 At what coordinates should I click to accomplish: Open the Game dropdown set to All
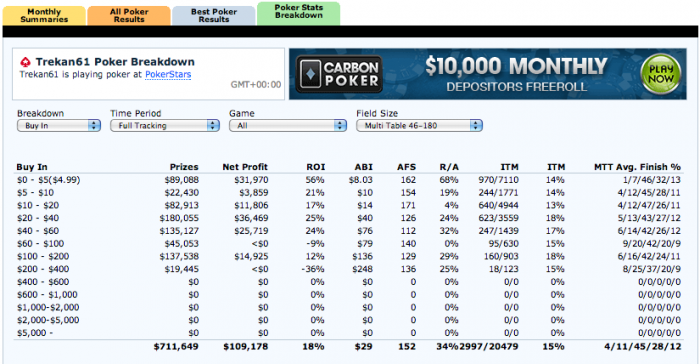pyautogui.click(x=288, y=126)
